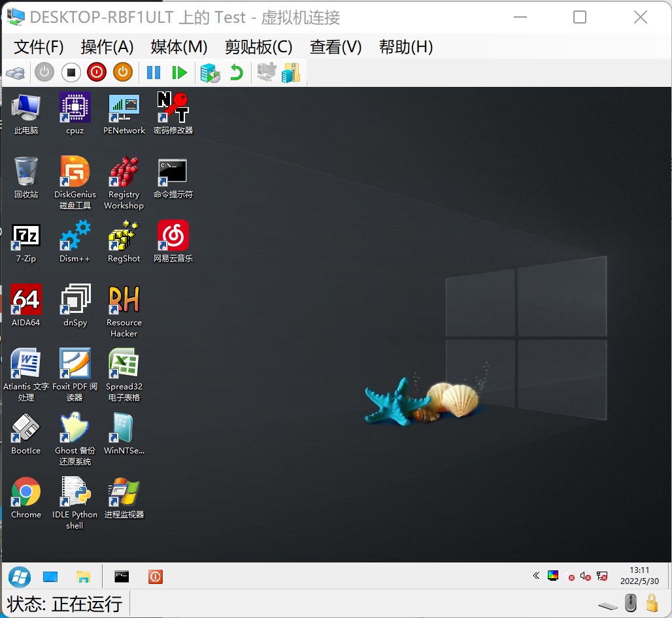The image size is (672, 618).
Task: Open the 剪贴板(C) menu
Action: coord(258,47)
